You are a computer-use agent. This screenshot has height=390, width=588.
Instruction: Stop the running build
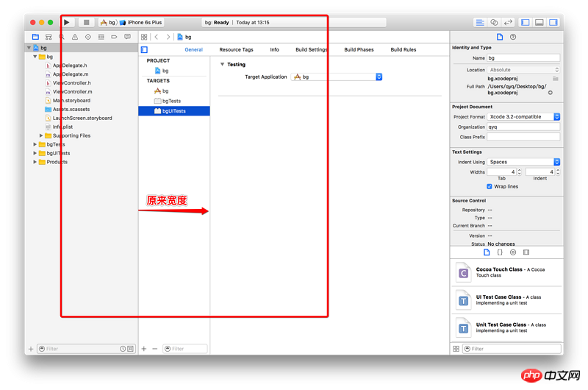tap(86, 23)
